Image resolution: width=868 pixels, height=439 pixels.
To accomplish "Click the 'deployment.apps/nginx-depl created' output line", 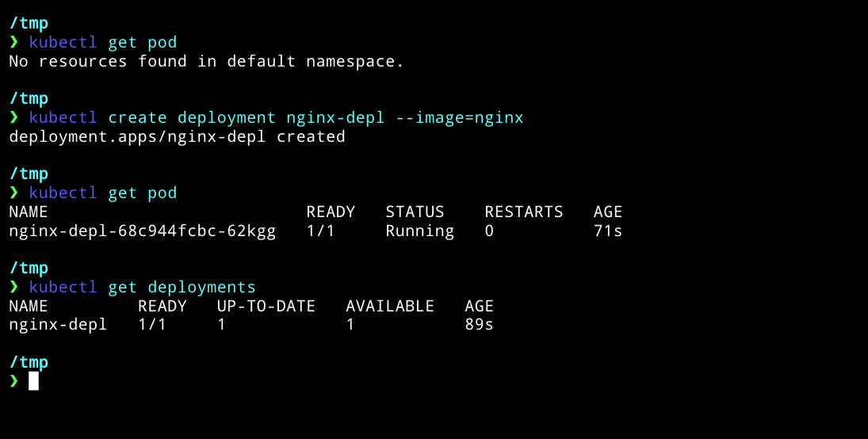I will point(177,137).
